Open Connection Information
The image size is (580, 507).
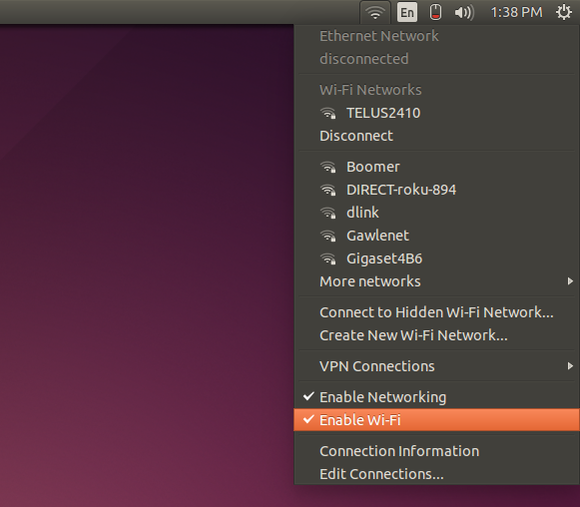[436, 451]
